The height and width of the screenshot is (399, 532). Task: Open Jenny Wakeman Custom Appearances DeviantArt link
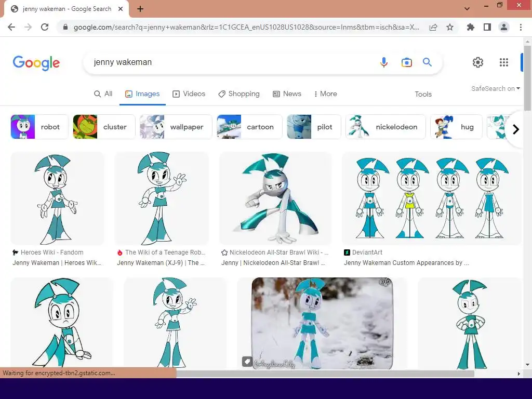tap(406, 263)
